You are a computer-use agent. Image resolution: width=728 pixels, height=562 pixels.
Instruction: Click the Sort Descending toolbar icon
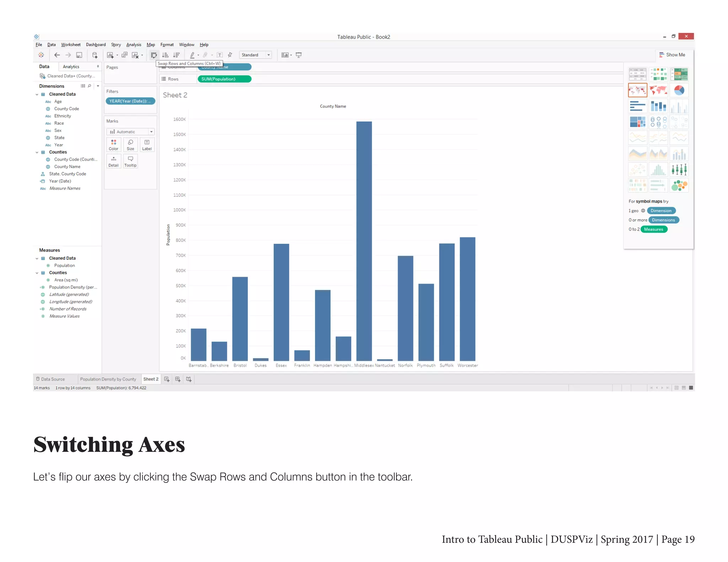pos(176,55)
